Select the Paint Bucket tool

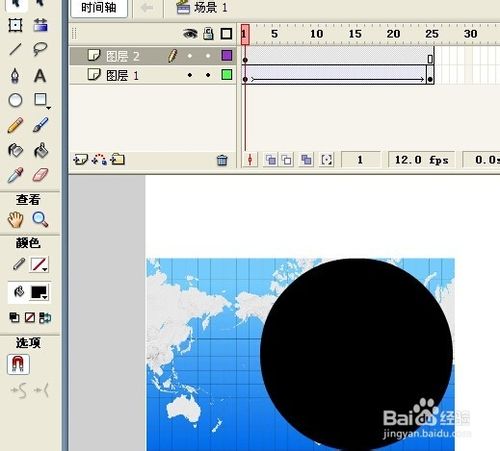41,150
